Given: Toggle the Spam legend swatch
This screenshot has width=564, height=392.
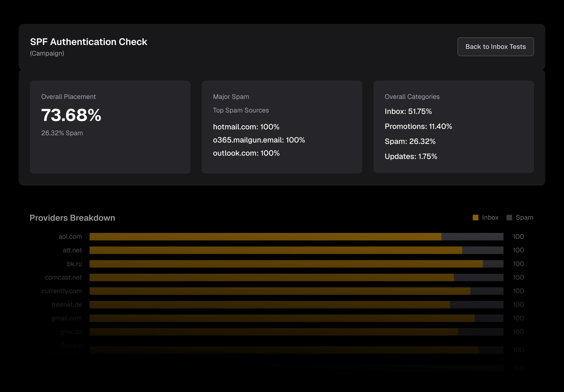Looking at the screenshot, I should (x=509, y=217).
